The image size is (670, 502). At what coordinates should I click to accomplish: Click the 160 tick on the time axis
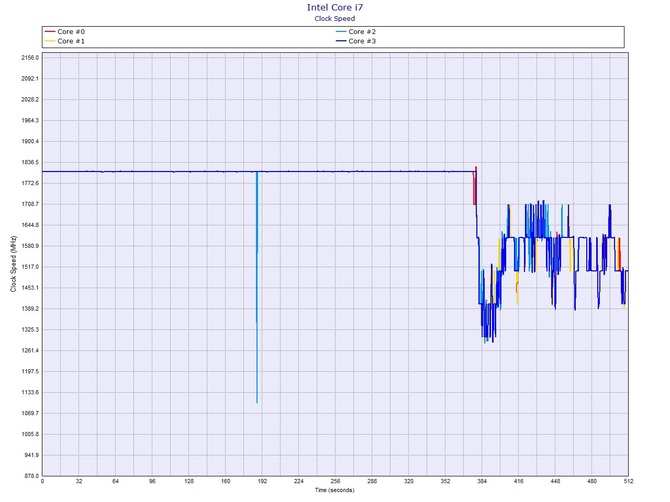pos(226,481)
